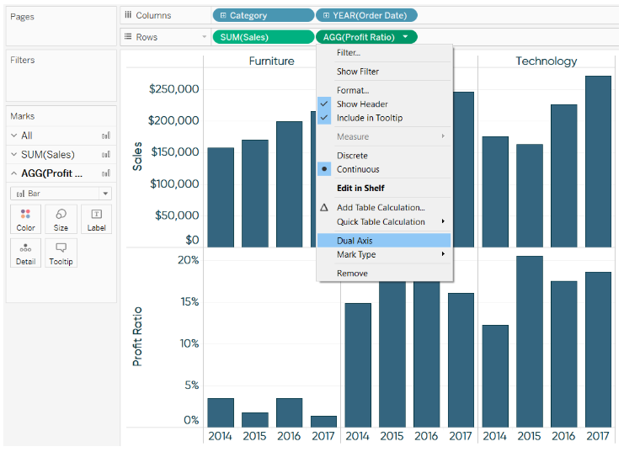
Task: Select Edit in Shelf menu entry
Action: pyautogui.click(x=384, y=188)
